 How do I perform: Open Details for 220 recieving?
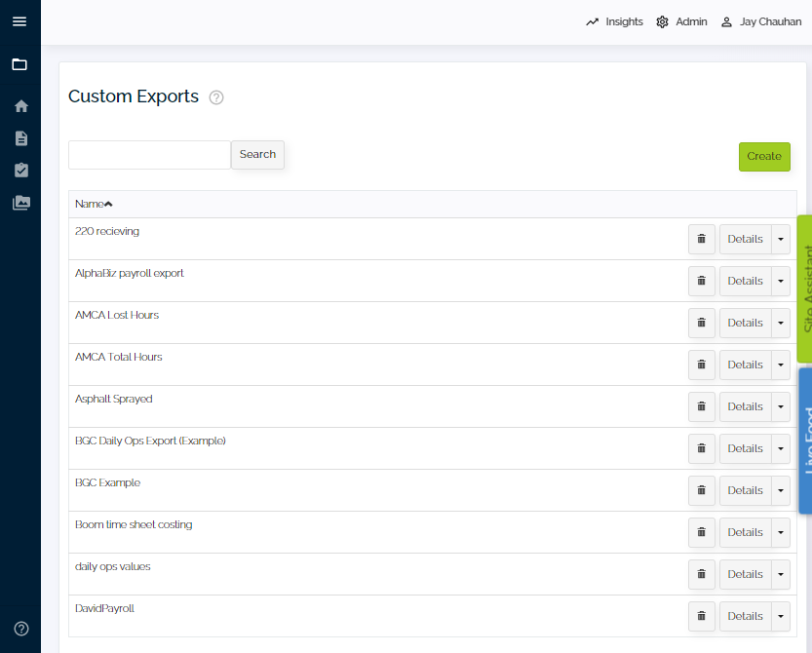(x=745, y=239)
